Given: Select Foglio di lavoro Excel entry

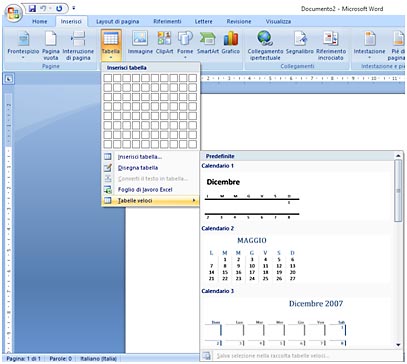Looking at the screenshot, I should [145, 190].
